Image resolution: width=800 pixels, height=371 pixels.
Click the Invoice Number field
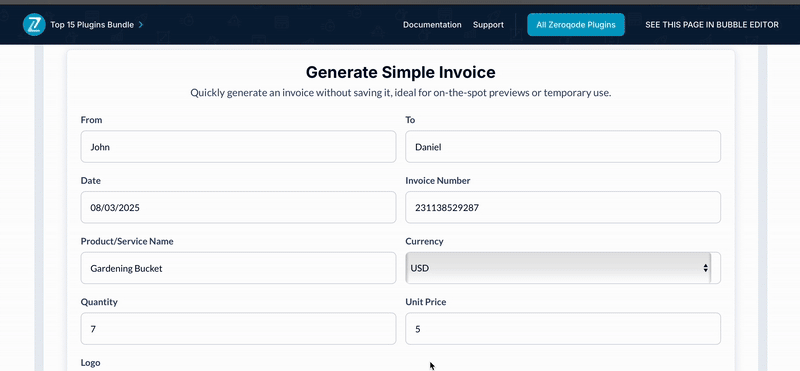[563, 207]
